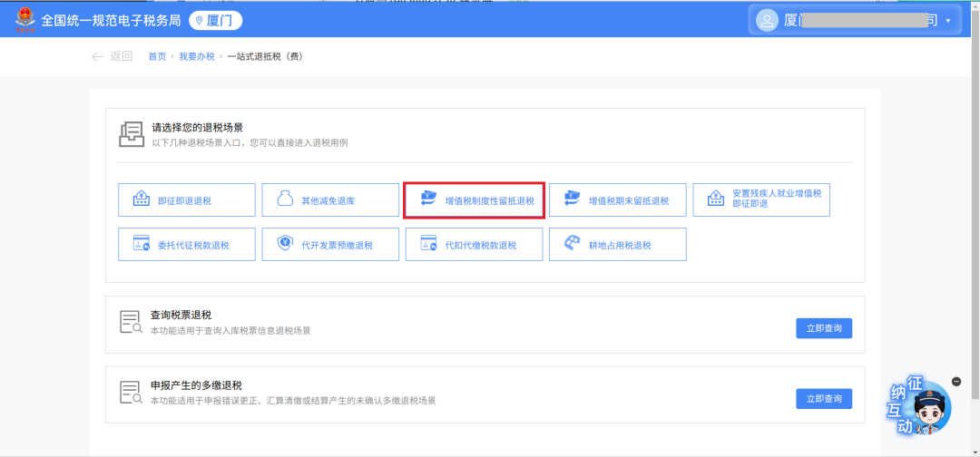Click the 一站式退抵税（费） breadcrumb text
The image size is (980, 457).
[266, 57]
